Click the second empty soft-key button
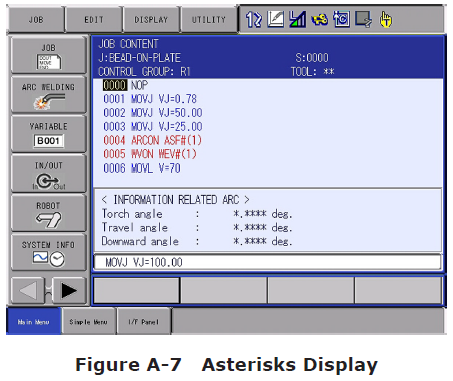Viewport: 453px width, 381px height. [x=224, y=290]
